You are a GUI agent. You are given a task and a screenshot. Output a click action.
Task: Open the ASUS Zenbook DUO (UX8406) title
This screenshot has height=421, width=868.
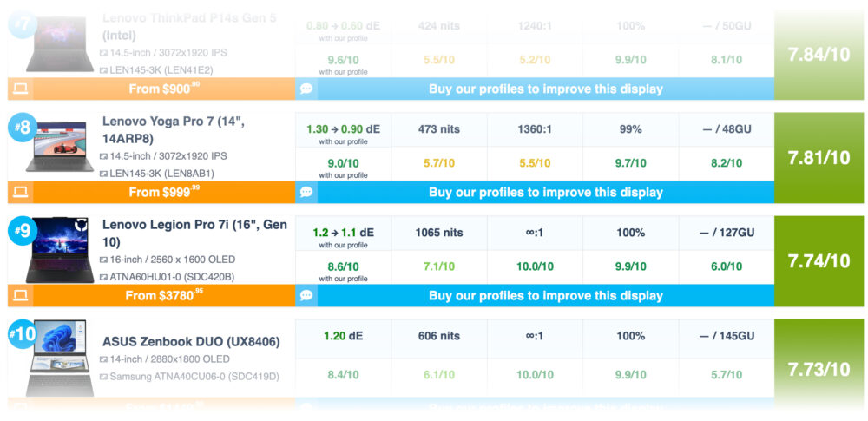click(191, 342)
